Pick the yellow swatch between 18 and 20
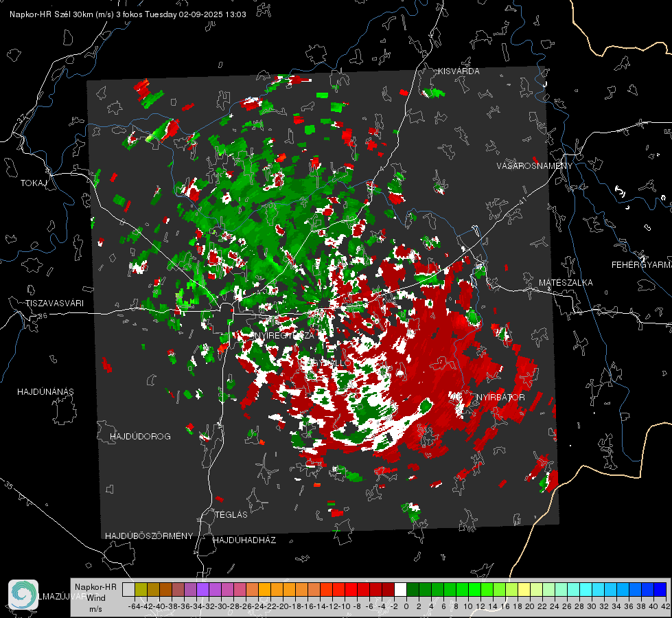672x618 pixels. pos(524,590)
